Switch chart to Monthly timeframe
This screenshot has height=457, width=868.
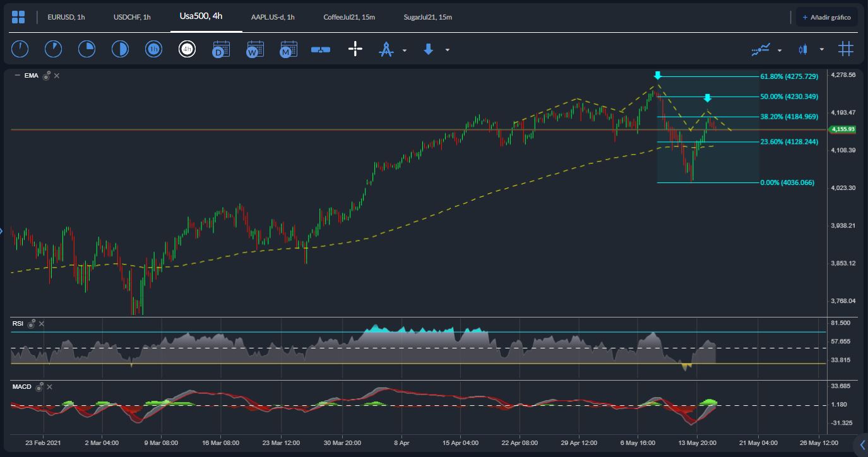(288, 49)
